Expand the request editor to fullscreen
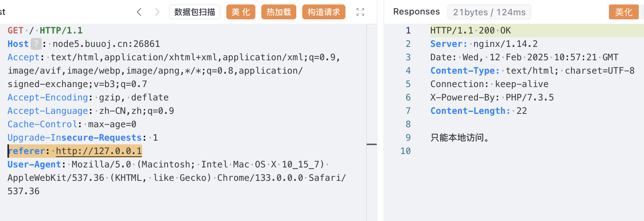 point(360,12)
